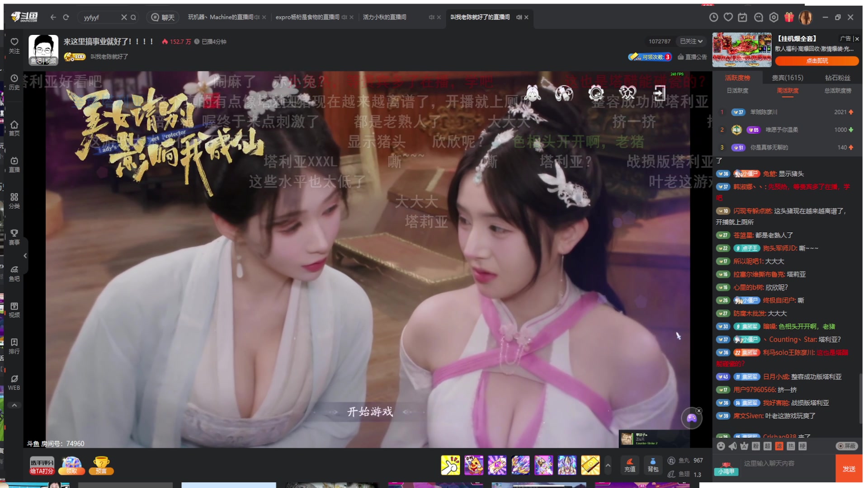The image size is (868, 488).
Task: Click 关注 heart in left sidebar
Action: click(14, 45)
